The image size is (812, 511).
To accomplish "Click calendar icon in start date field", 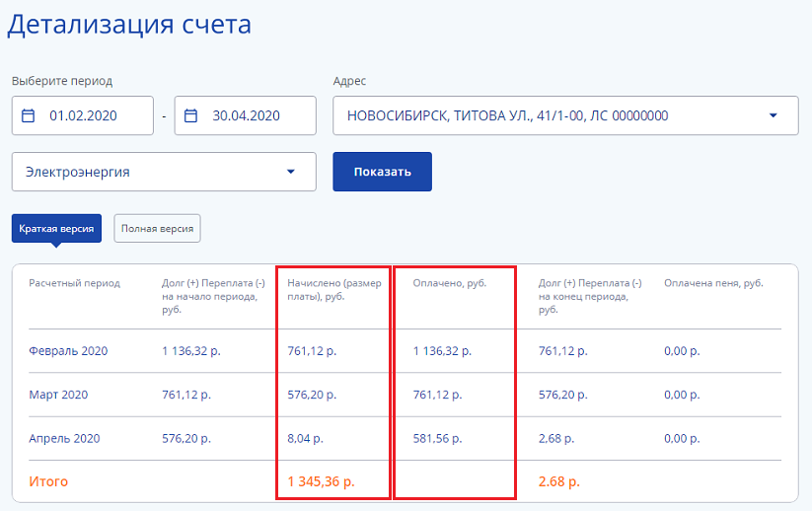I will [x=29, y=115].
